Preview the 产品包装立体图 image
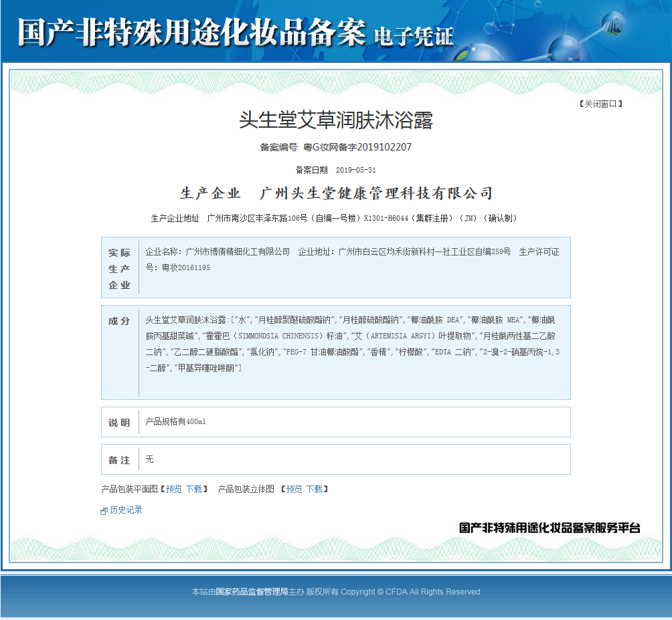This screenshot has width=672, height=620. (294, 489)
